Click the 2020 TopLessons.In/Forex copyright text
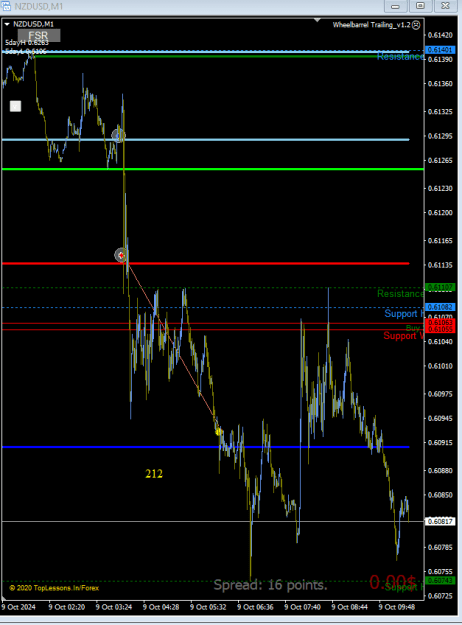Viewport: 462px width, 625px height. [54, 588]
